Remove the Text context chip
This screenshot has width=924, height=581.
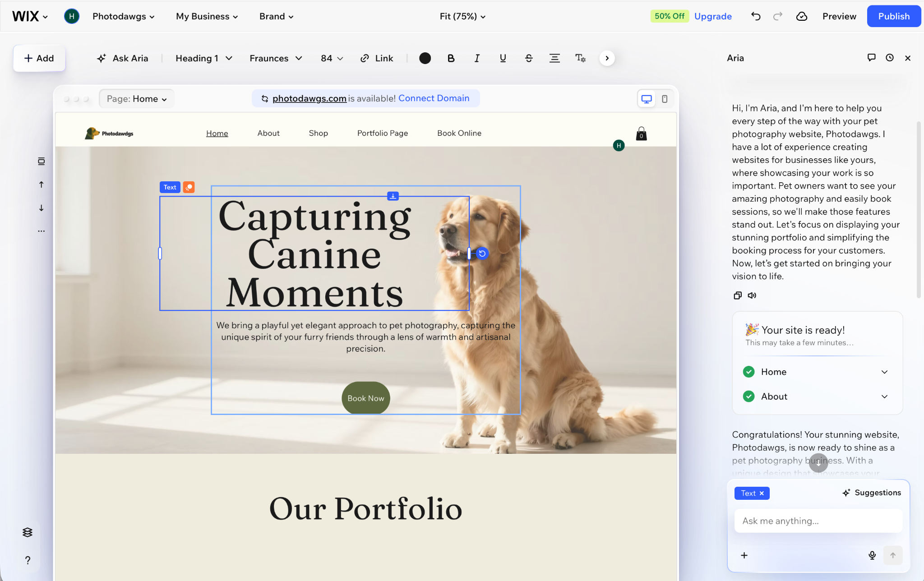click(x=762, y=493)
